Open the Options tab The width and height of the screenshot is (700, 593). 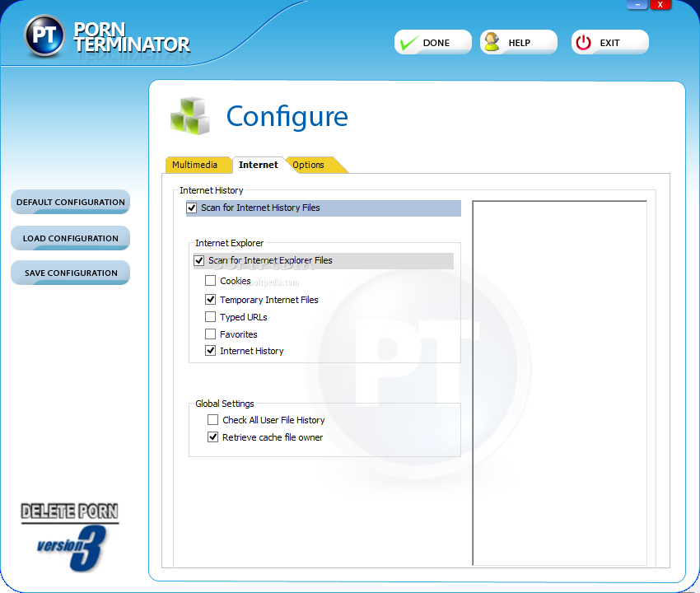[x=315, y=165]
